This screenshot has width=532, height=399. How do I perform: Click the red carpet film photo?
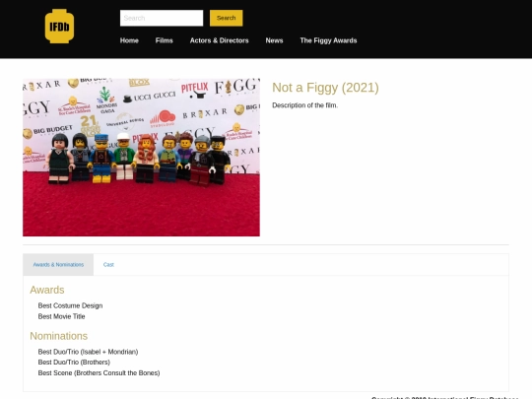[141, 158]
